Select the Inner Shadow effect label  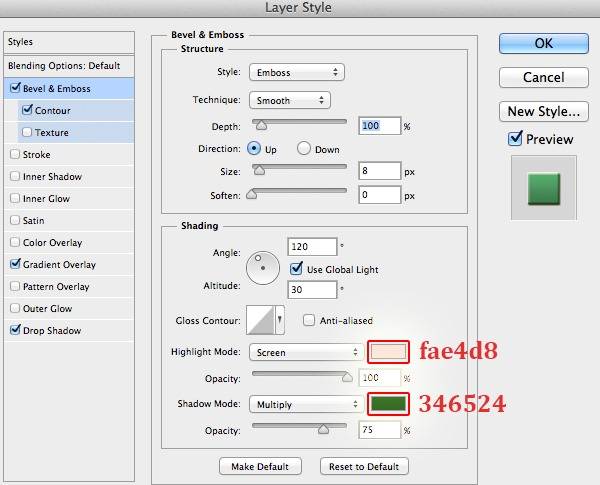(52, 176)
